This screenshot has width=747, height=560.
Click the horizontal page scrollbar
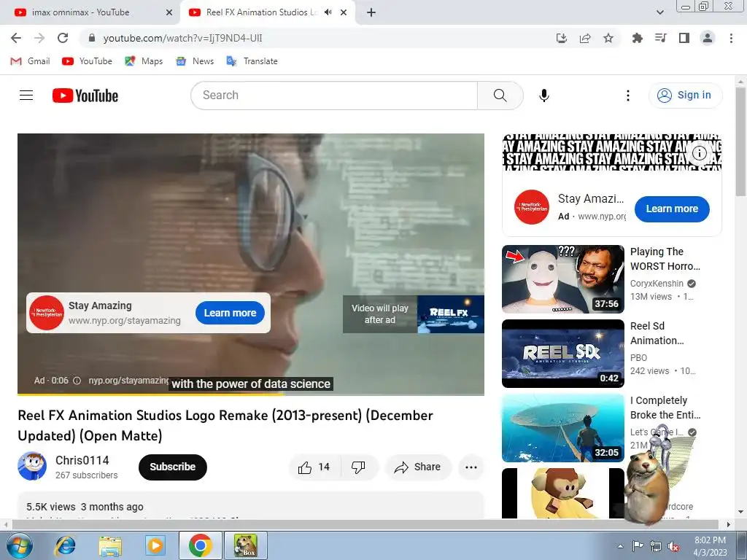(x=365, y=525)
